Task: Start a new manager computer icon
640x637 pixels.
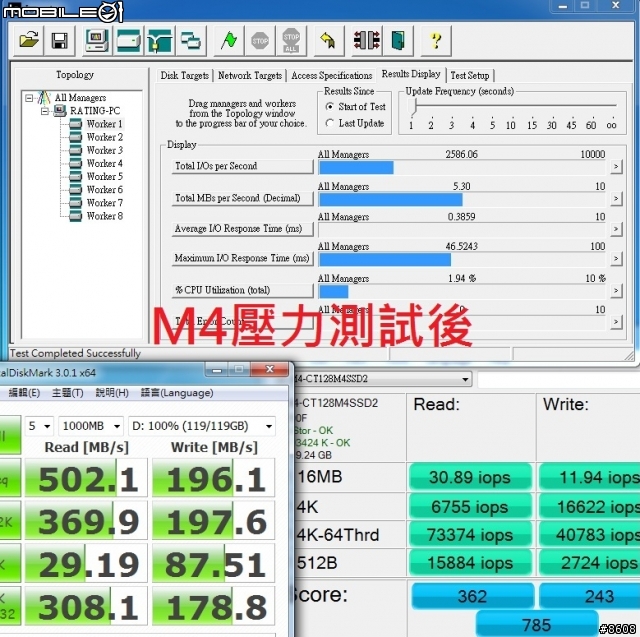Action: [x=97, y=41]
